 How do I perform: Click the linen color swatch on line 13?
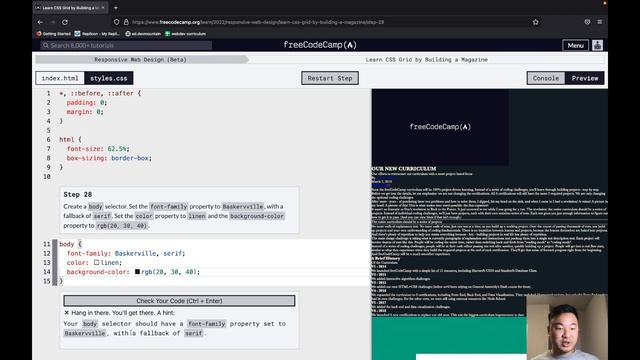pos(96,262)
